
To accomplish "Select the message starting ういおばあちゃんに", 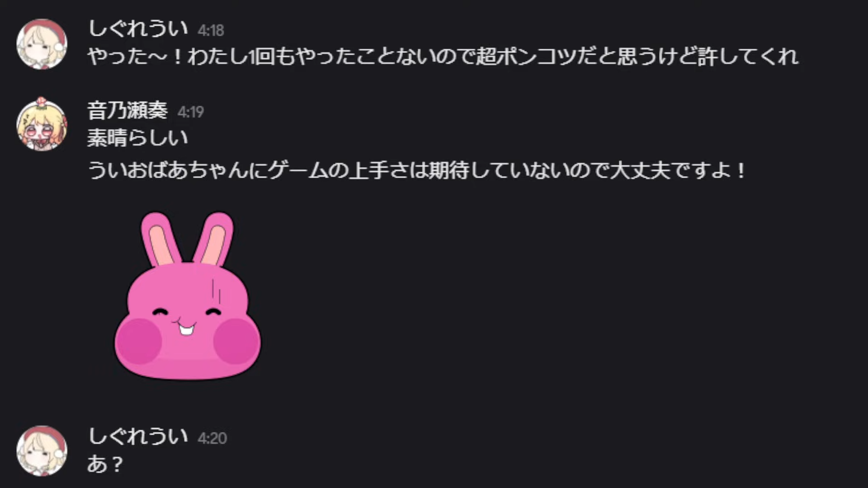I will click(417, 171).
